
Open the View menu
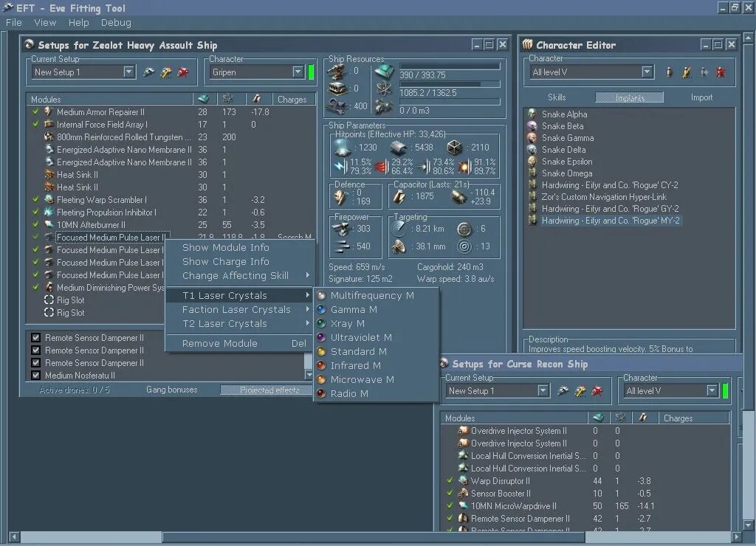click(x=45, y=23)
